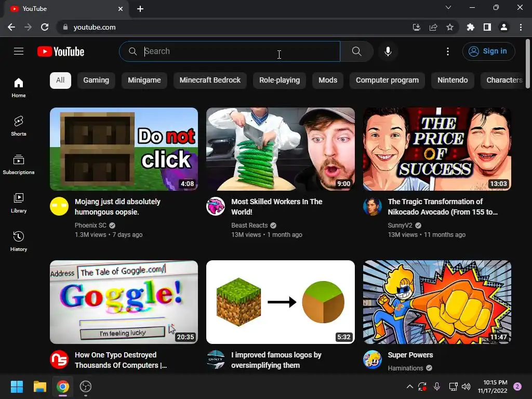Select the Minigame filter chip
The height and width of the screenshot is (399, 532).
point(144,81)
